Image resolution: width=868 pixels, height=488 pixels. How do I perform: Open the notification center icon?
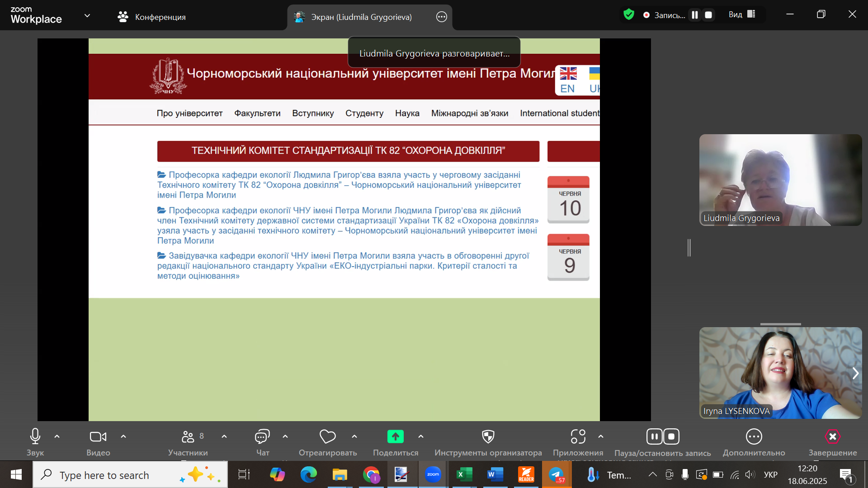[x=846, y=475]
